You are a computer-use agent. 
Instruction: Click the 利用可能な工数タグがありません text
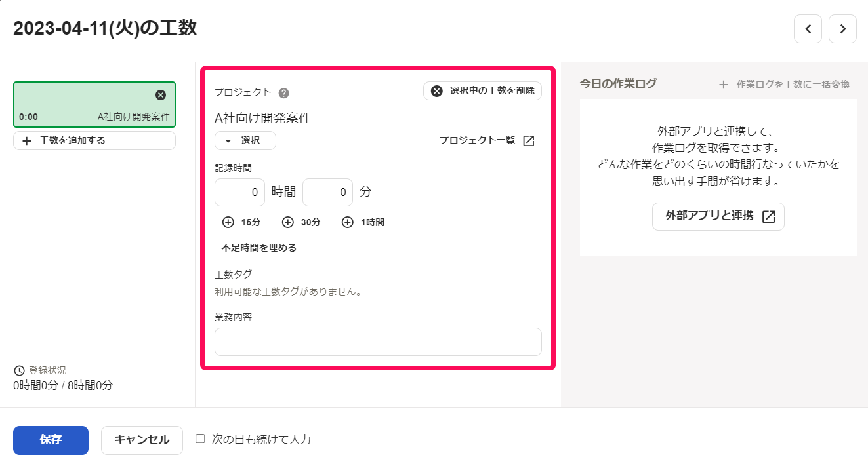(289, 292)
